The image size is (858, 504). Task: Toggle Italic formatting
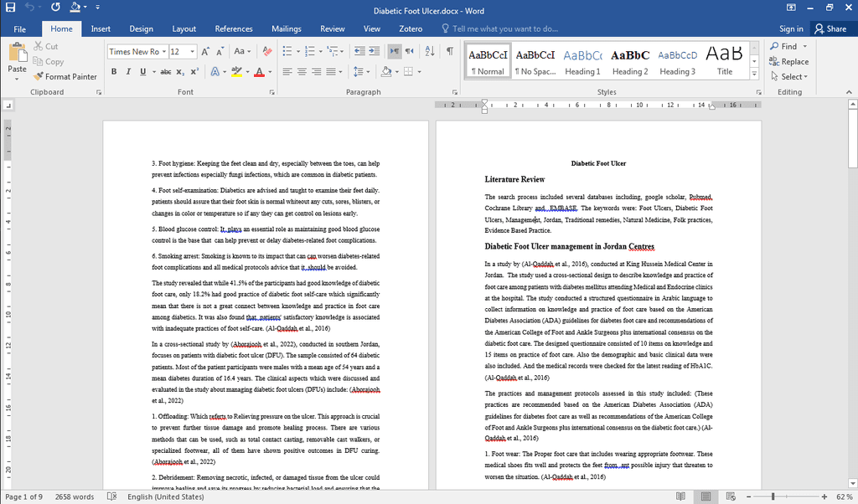pos(128,72)
